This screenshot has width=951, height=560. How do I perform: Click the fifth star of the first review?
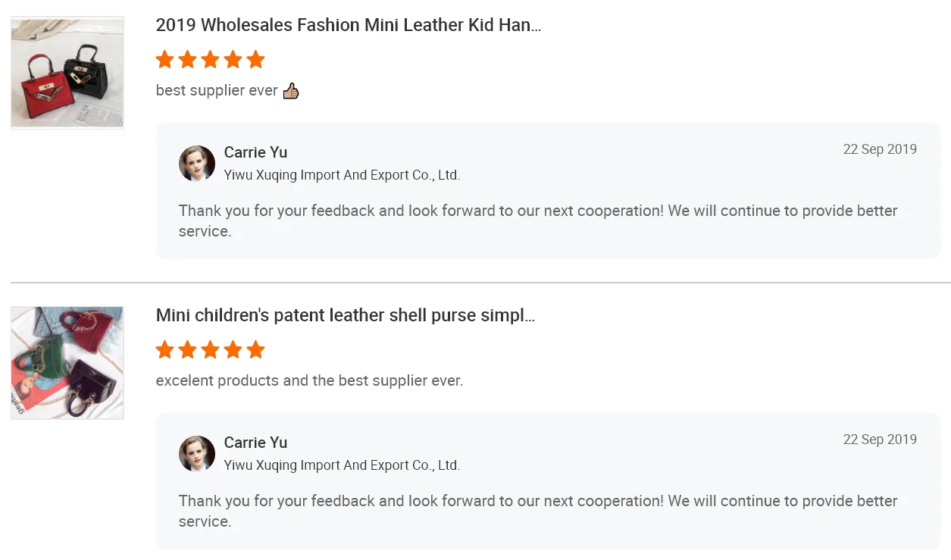256,59
